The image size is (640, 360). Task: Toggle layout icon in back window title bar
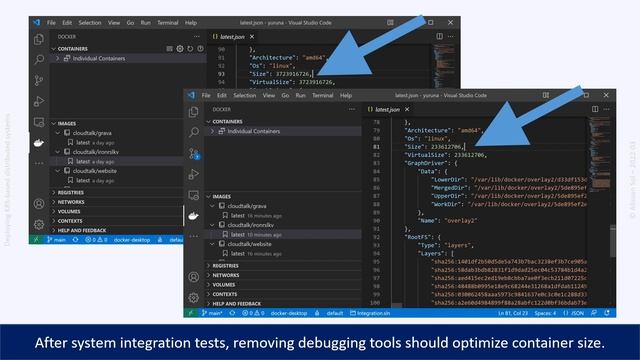coord(391,22)
